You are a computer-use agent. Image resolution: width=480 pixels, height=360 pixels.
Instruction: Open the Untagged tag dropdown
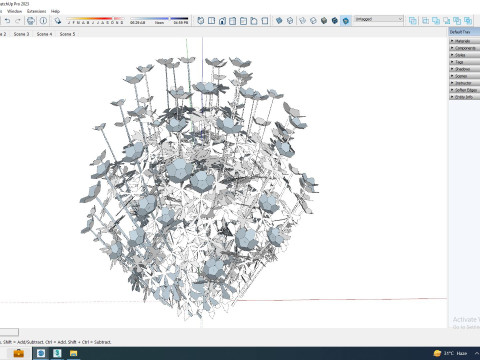coord(379,19)
